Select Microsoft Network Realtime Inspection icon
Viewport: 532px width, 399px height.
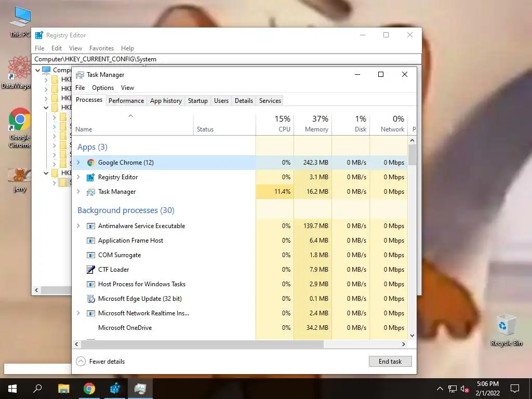(90, 313)
